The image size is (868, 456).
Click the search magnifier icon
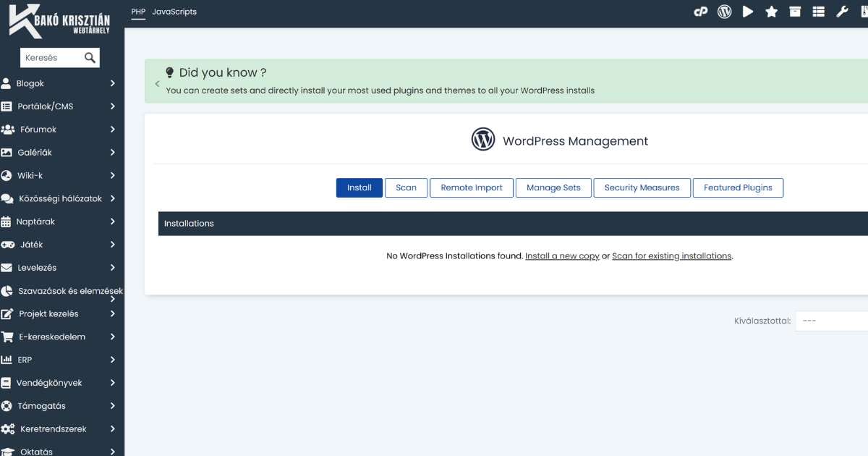pyautogui.click(x=90, y=58)
